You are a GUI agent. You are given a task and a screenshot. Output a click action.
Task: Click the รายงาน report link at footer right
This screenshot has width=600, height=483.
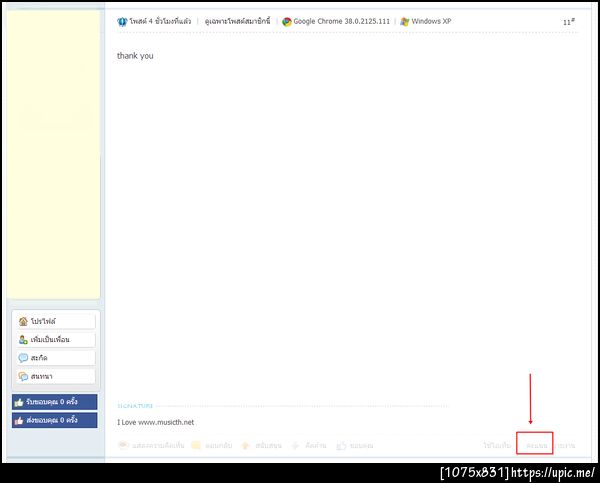565,445
